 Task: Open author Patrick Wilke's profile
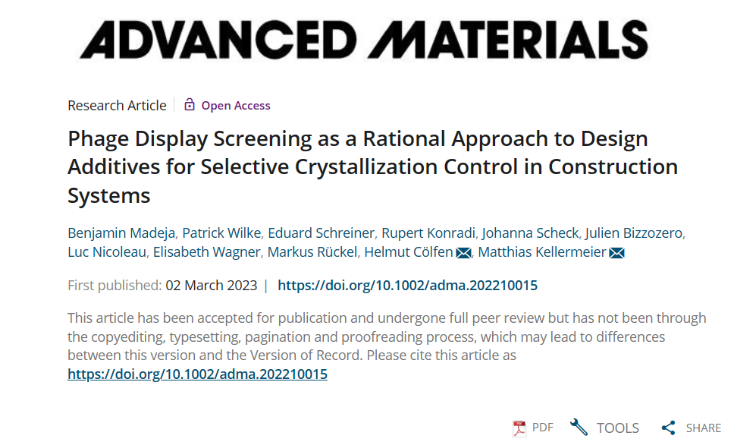[221, 233]
